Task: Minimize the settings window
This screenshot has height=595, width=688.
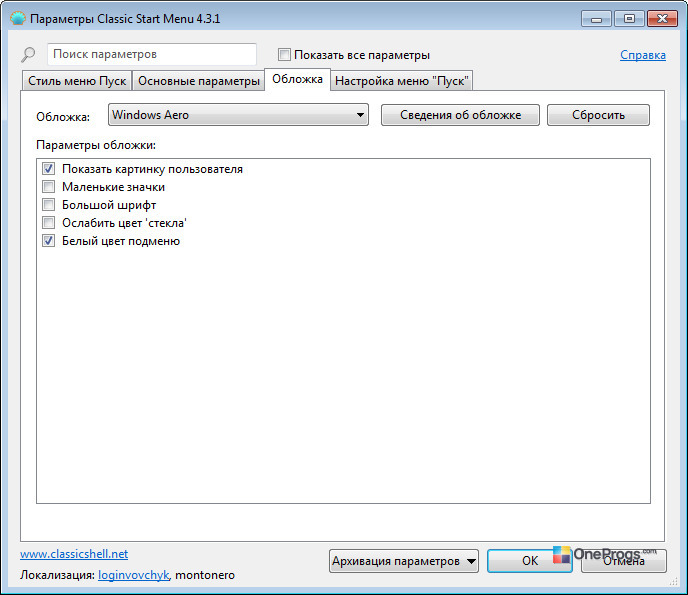Action: [596, 19]
